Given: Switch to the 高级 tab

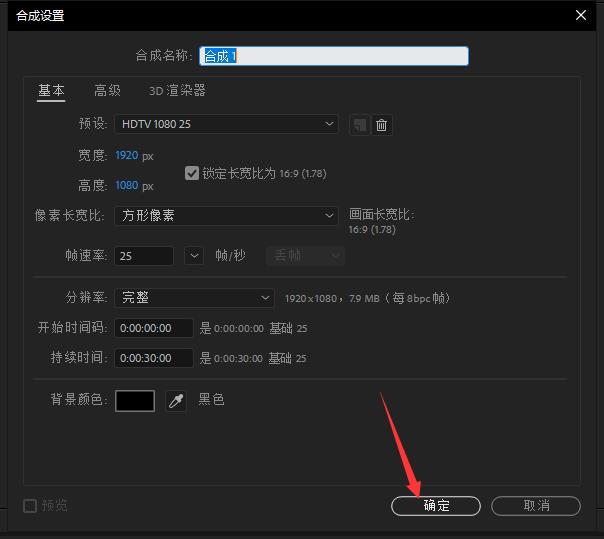Looking at the screenshot, I should (x=107, y=91).
